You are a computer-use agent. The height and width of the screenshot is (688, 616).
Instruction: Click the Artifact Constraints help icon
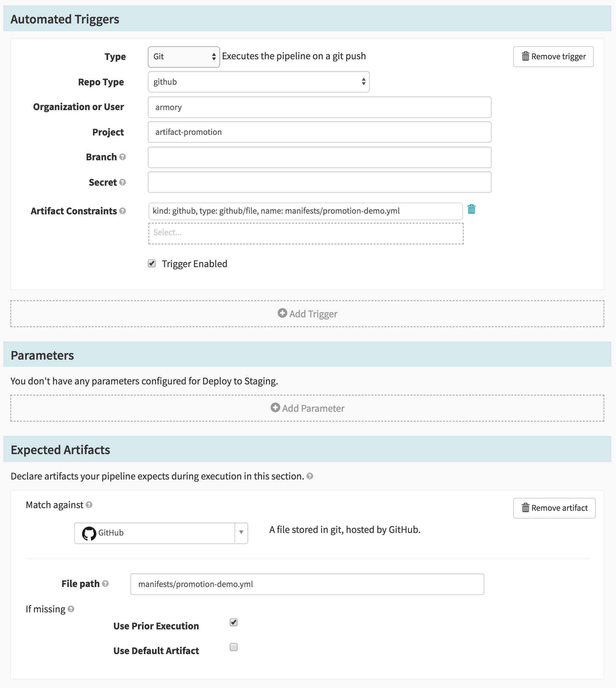point(122,211)
